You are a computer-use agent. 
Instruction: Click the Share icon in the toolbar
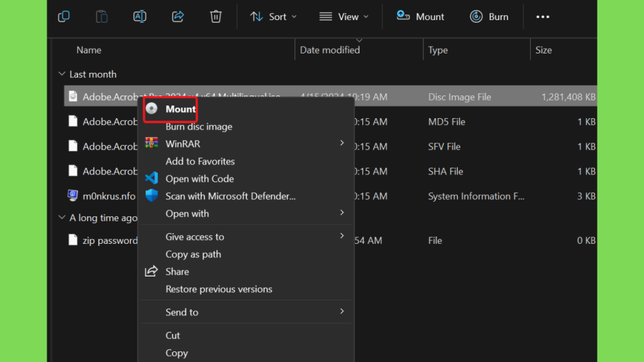(178, 17)
